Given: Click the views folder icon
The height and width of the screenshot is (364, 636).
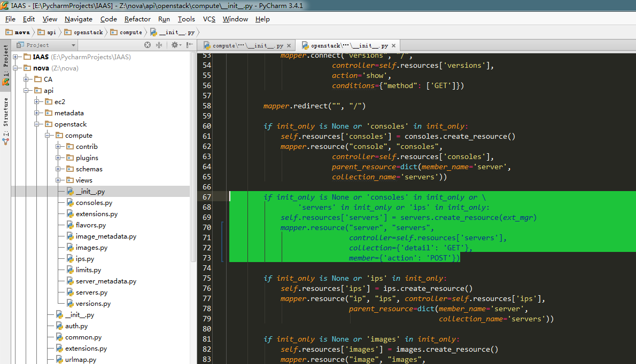Looking at the screenshot, I should (70, 180).
